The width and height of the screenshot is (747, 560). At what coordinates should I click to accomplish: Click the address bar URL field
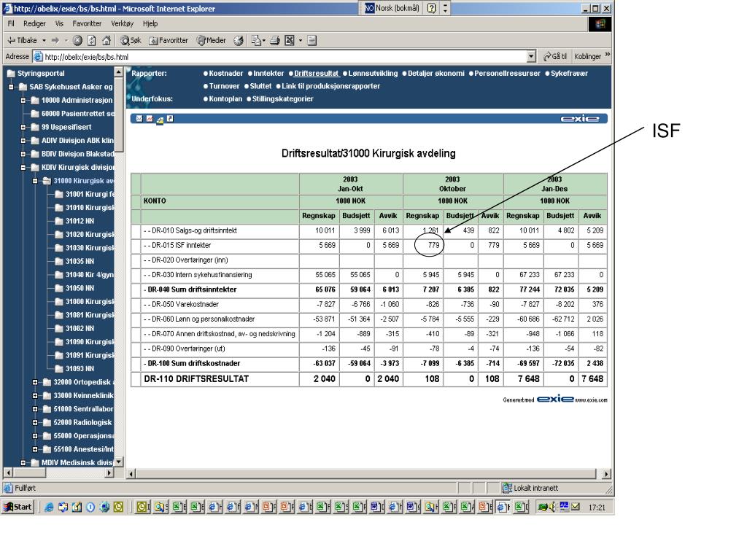coord(279,57)
